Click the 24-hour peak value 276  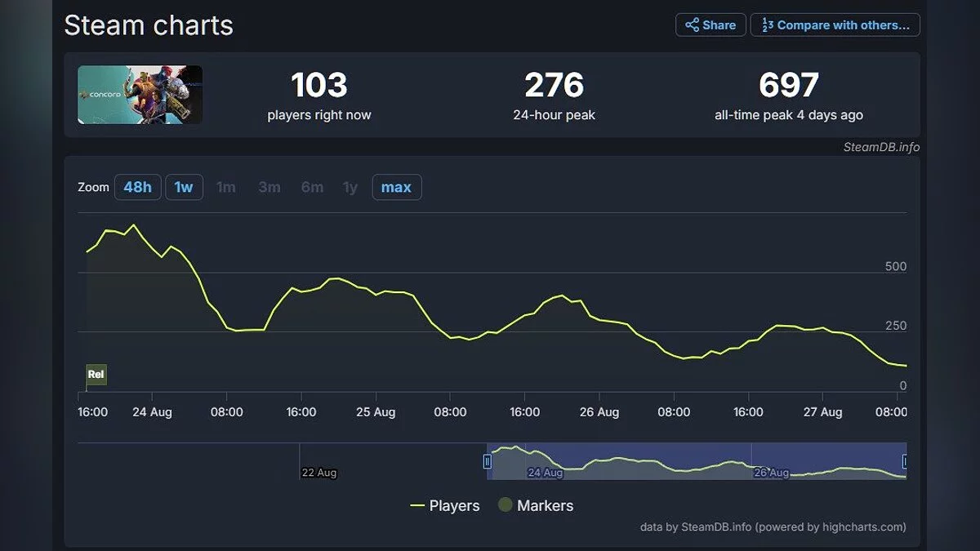554,86
